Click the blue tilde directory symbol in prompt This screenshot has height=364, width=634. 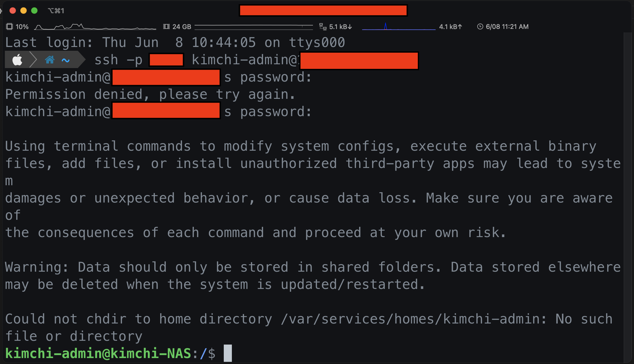(66, 60)
